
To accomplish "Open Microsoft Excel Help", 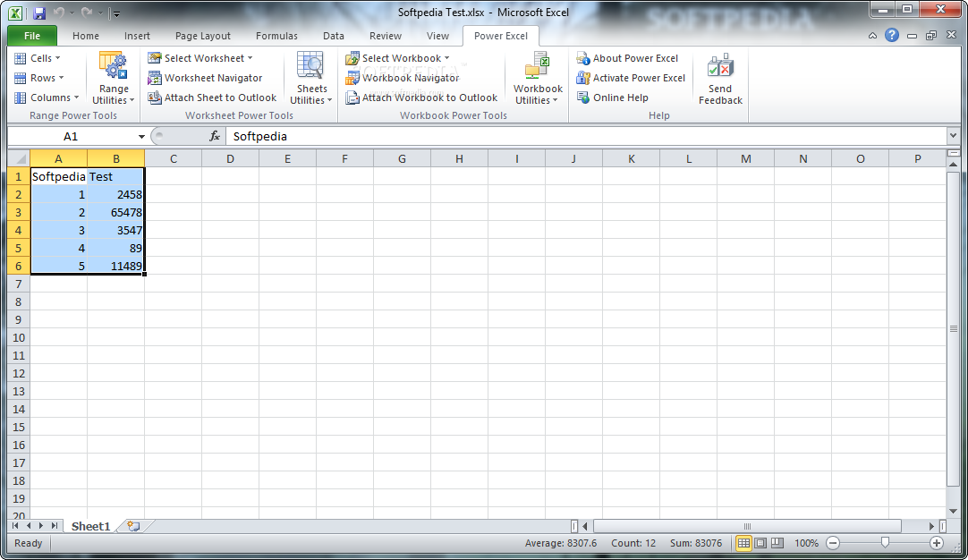I will point(891,35).
